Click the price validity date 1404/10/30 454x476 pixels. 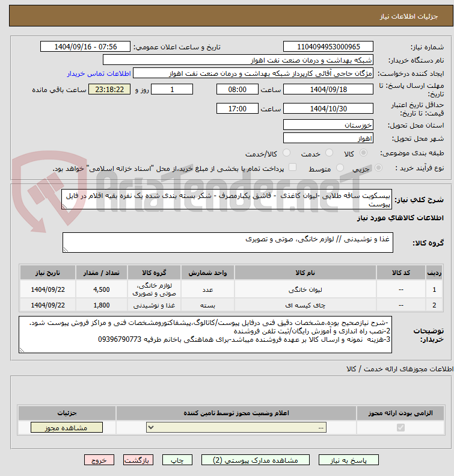click(x=328, y=109)
